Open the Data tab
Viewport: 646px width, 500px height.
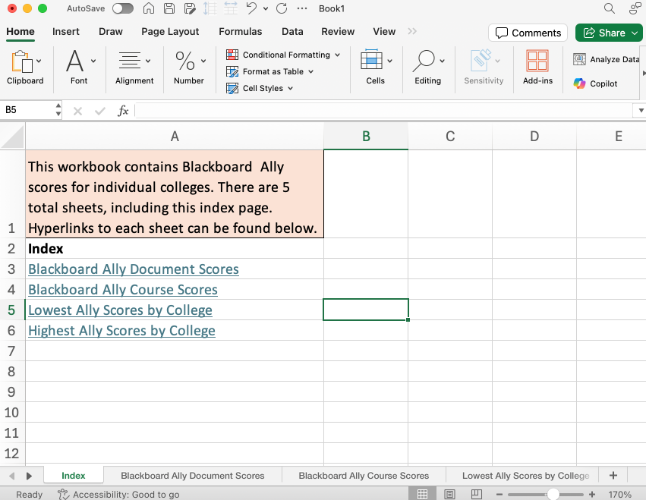pyautogui.click(x=292, y=32)
